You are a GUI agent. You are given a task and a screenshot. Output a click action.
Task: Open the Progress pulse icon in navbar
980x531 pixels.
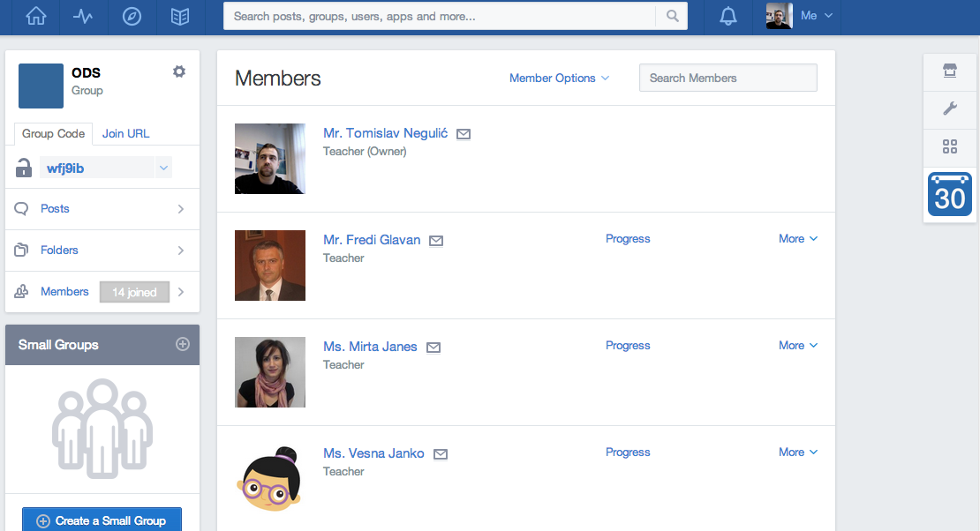coord(84,16)
